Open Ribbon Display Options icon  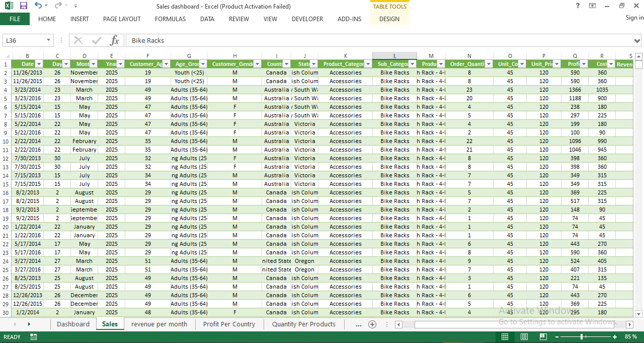593,6
